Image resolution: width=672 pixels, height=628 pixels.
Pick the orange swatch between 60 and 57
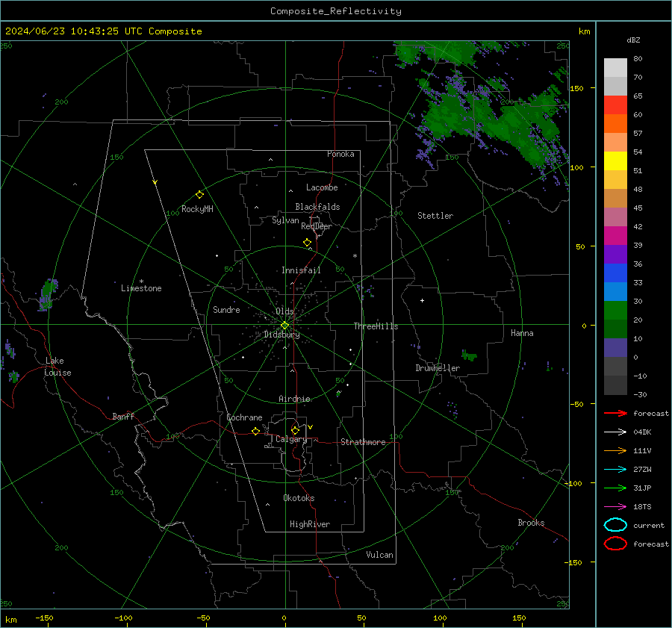point(615,123)
